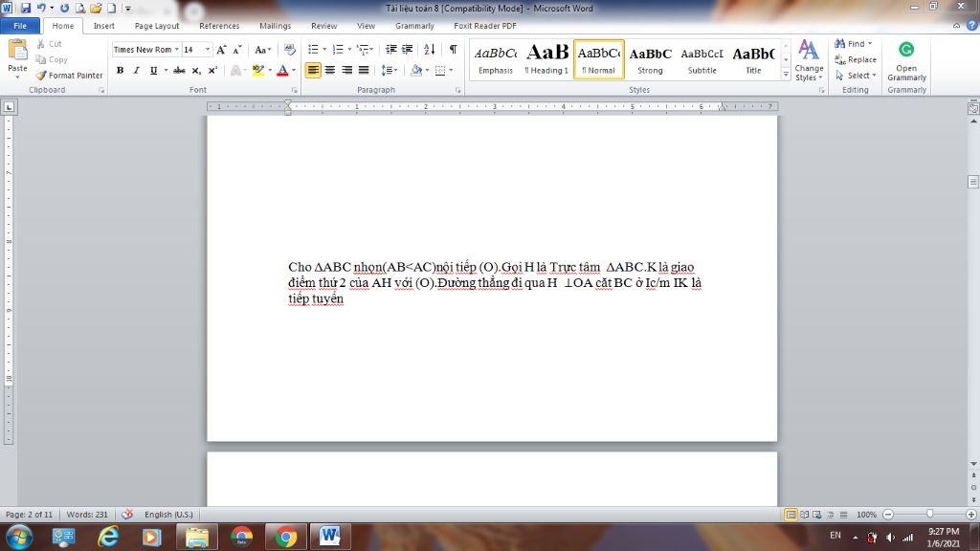Click the Windows Start button

tap(19, 537)
